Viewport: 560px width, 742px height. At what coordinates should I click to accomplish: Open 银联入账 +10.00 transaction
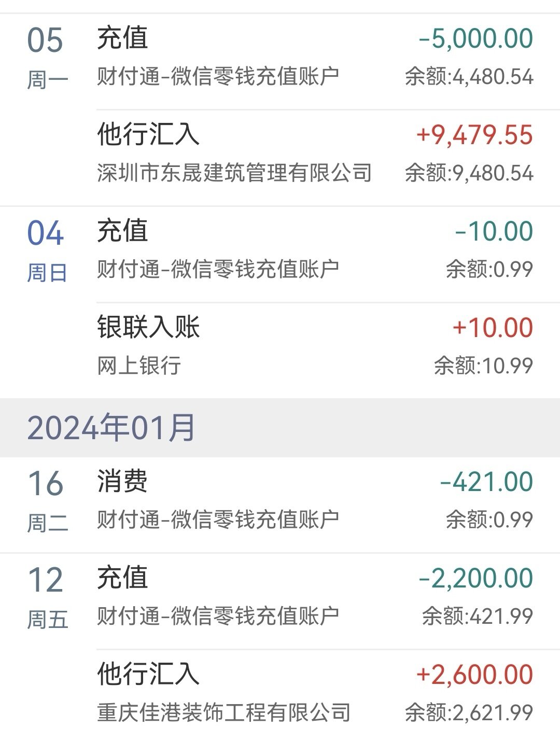315,351
